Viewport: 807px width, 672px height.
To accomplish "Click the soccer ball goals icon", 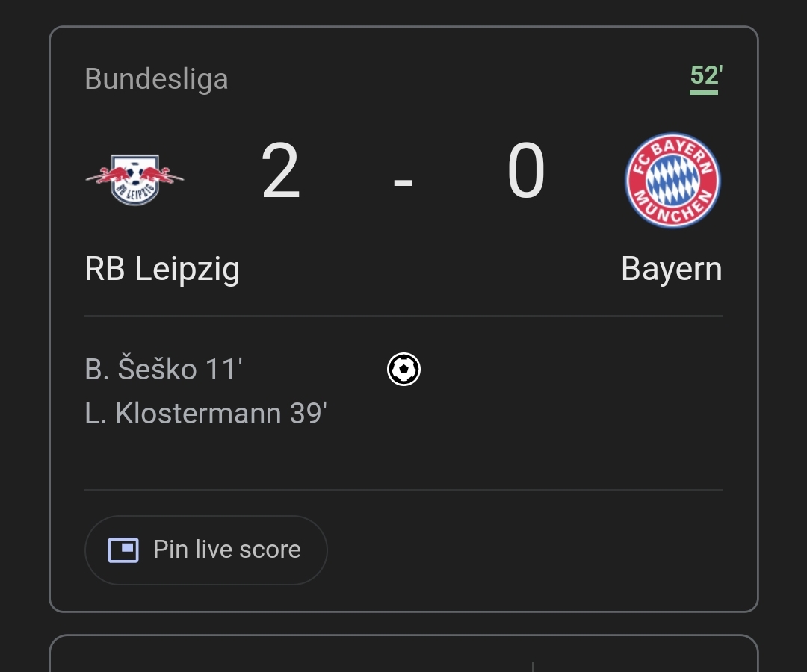I will tap(403, 369).
